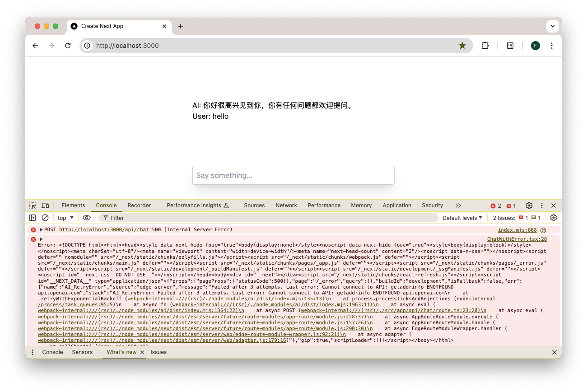View site information icon in address bar
Image resolution: width=587 pixels, height=392 pixels.
(87, 46)
